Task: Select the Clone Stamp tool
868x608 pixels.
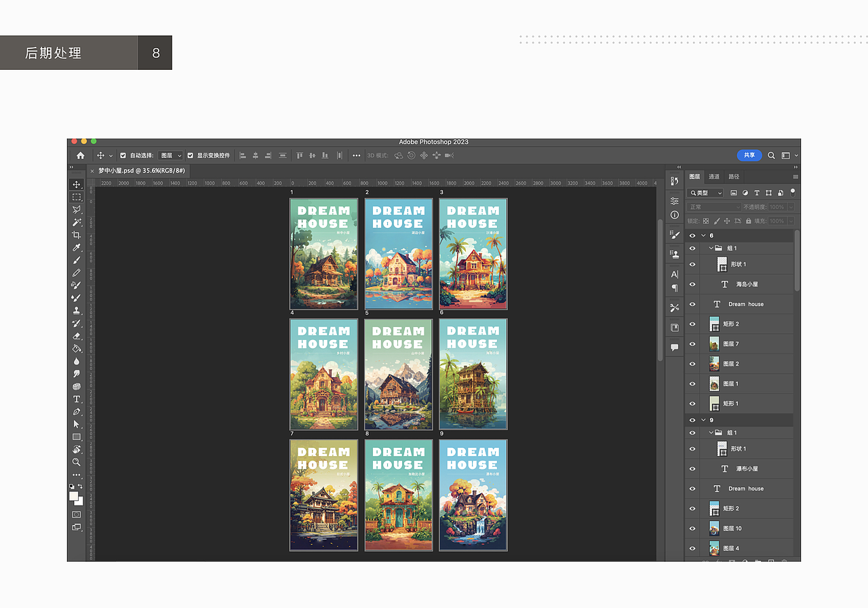Action: (x=77, y=310)
